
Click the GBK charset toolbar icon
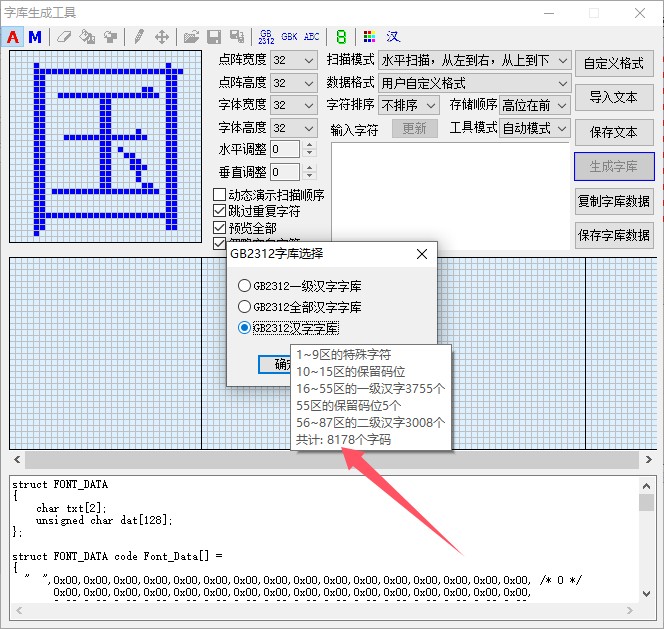pyautogui.click(x=289, y=37)
